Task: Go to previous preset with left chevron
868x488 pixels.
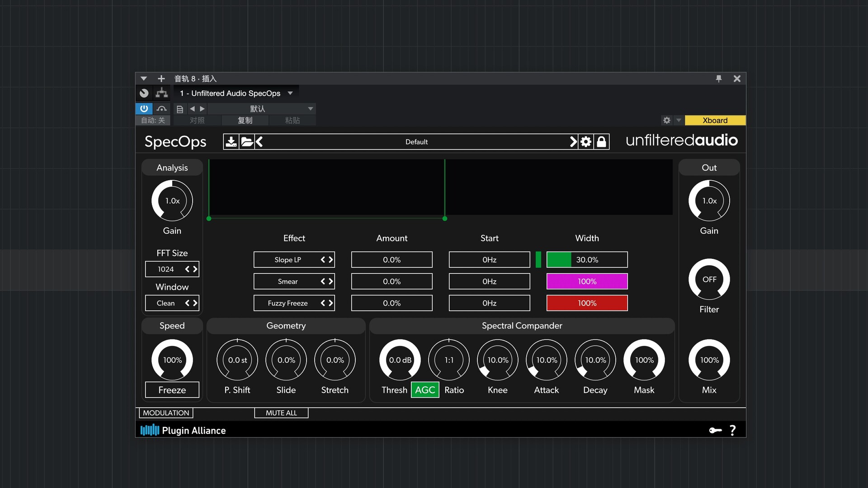Action: [259, 142]
